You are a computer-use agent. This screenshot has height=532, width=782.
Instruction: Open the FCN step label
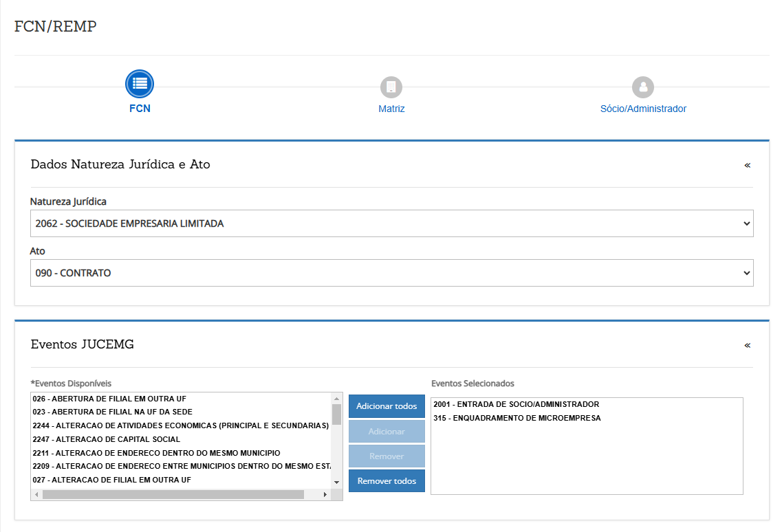point(140,109)
